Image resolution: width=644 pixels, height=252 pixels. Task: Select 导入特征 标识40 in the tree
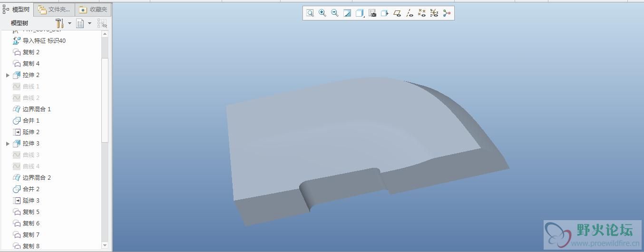[44, 41]
